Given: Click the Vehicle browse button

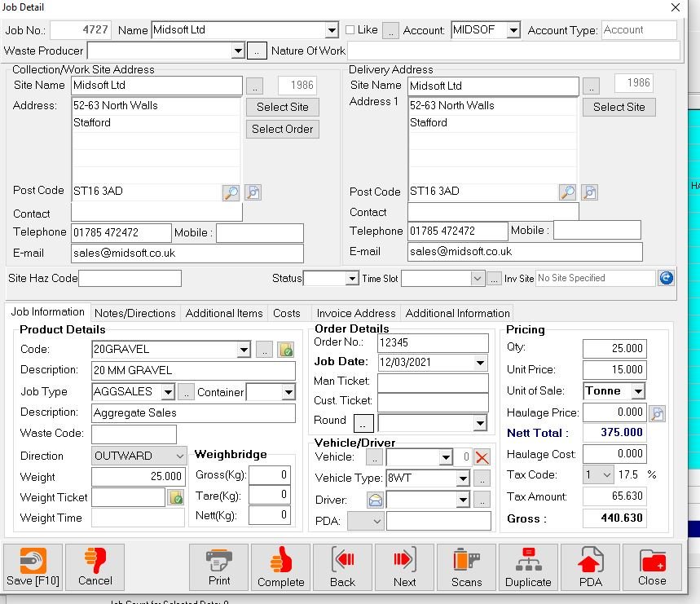Looking at the screenshot, I should pyautogui.click(x=374, y=457).
